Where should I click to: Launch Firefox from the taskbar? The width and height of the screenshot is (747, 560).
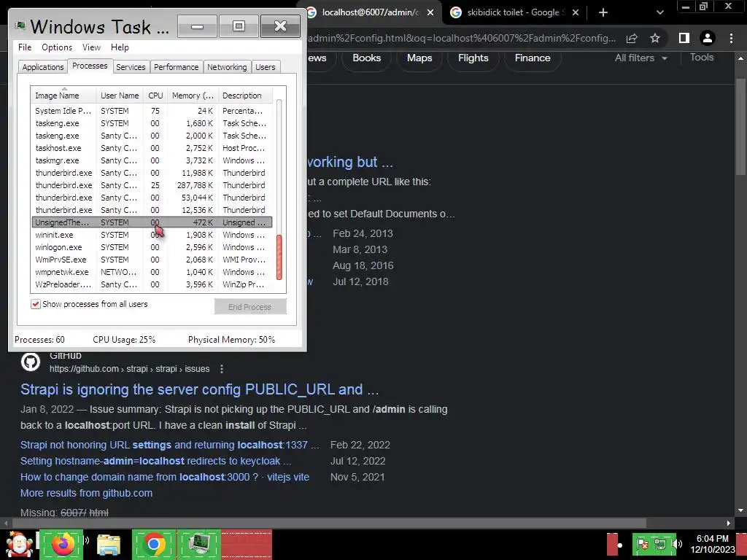point(62,544)
